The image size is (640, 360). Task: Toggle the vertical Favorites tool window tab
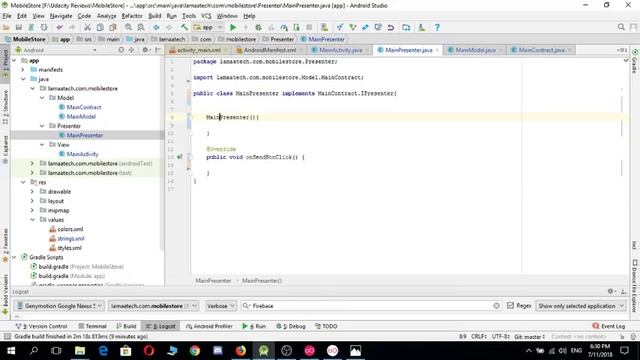click(x=5, y=245)
